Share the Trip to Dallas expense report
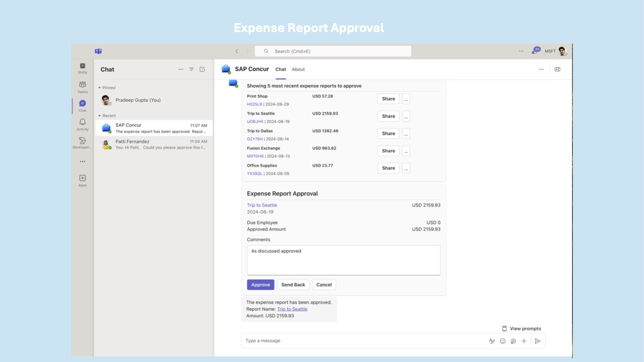Viewport: 644px width, 362px height. click(x=388, y=133)
